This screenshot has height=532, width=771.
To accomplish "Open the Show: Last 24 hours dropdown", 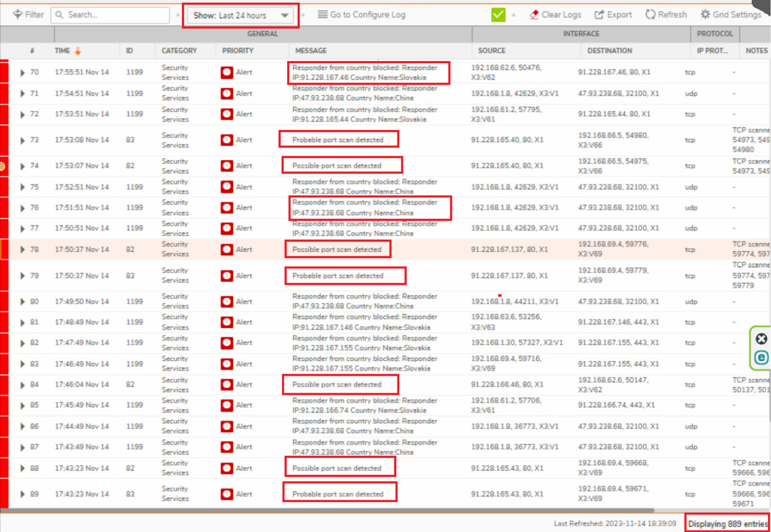I will (x=240, y=15).
